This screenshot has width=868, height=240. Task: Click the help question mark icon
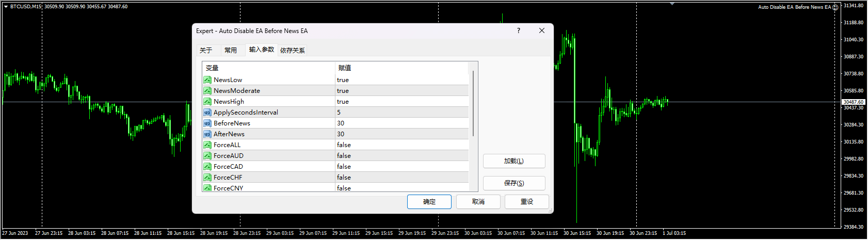coord(519,31)
